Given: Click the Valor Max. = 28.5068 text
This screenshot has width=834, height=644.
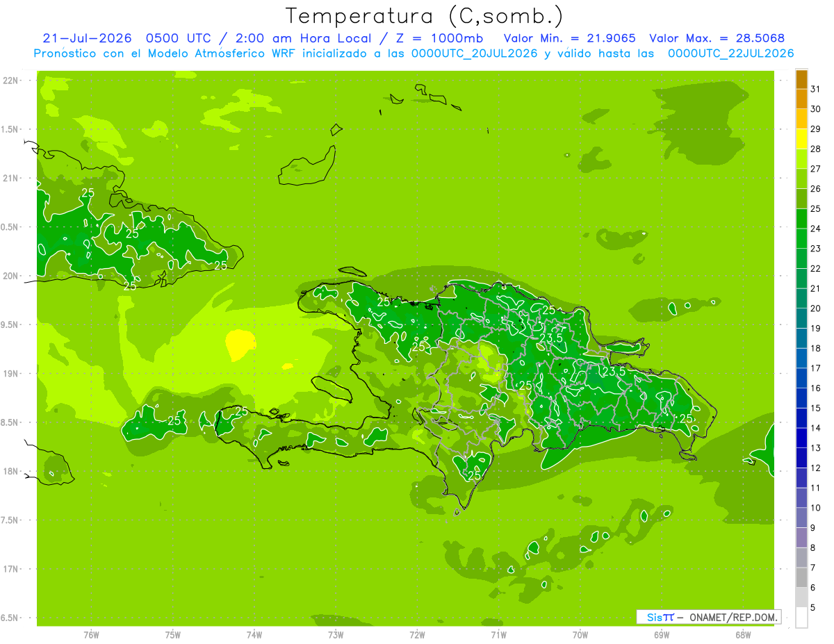Looking at the screenshot, I should tap(717, 38).
